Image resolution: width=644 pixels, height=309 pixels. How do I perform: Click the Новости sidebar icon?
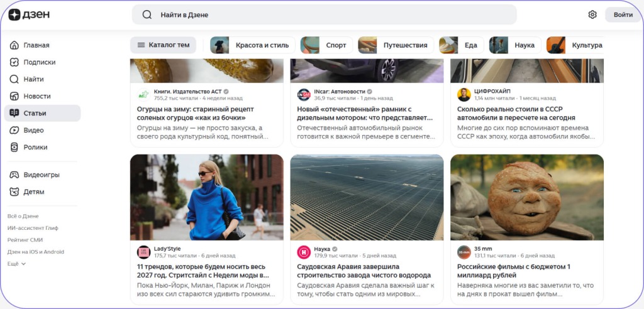(x=14, y=97)
